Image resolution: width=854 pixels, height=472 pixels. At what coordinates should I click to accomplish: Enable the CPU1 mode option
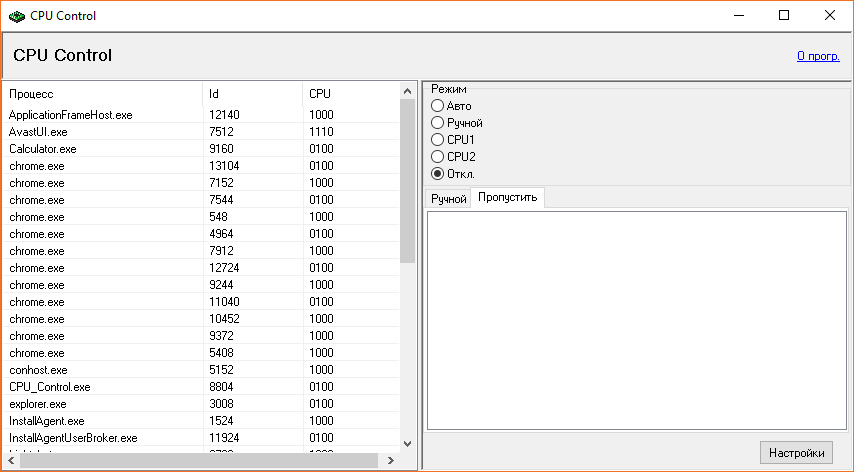coord(437,140)
